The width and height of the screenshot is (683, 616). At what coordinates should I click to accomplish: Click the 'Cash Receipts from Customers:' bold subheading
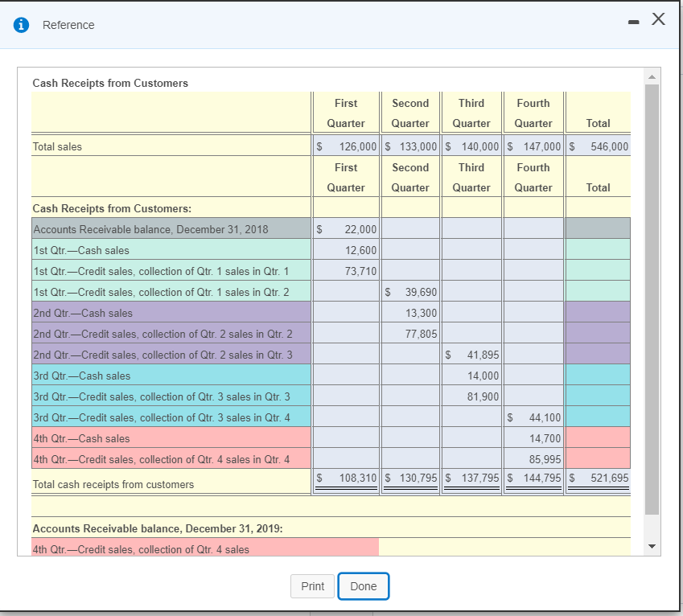pyautogui.click(x=112, y=208)
